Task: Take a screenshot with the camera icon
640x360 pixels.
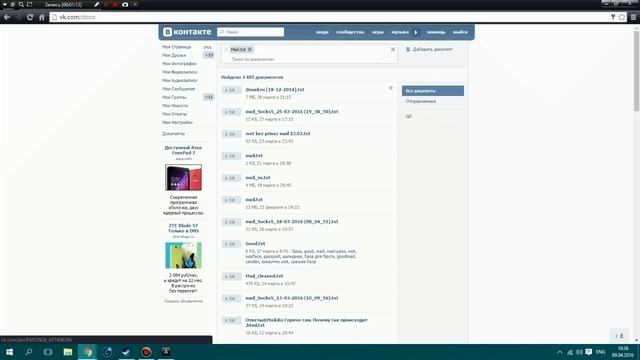Action: 125,4
